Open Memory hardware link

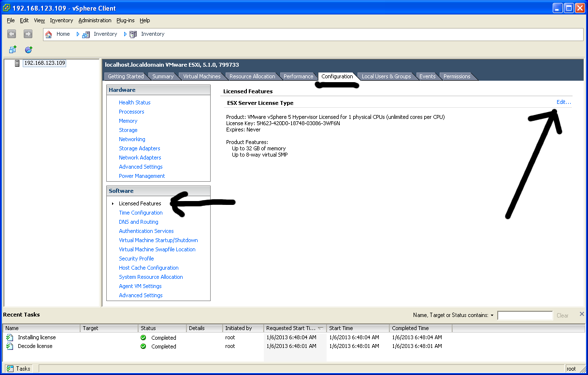pos(128,121)
